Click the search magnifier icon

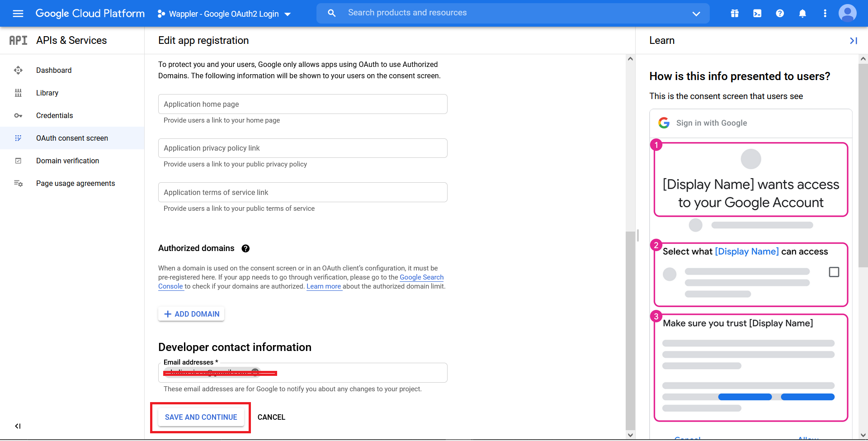332,13
